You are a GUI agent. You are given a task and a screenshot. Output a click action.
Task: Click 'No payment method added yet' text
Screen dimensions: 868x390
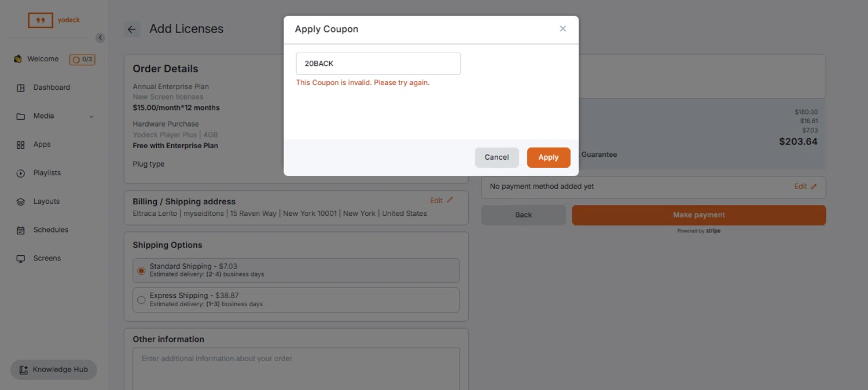[x=542, y=187]
